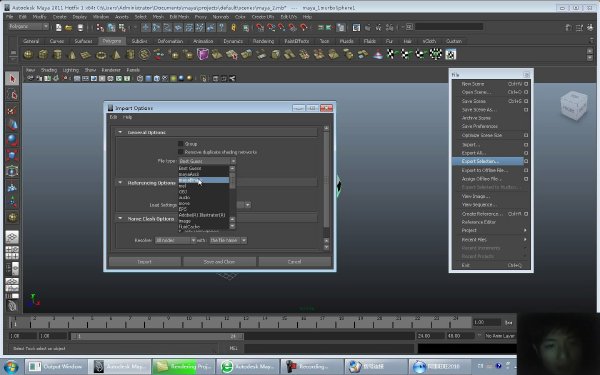Viewport: 600px width, 375px height.
Task: Open option box beside Open Scene
Action: (526, 92)
